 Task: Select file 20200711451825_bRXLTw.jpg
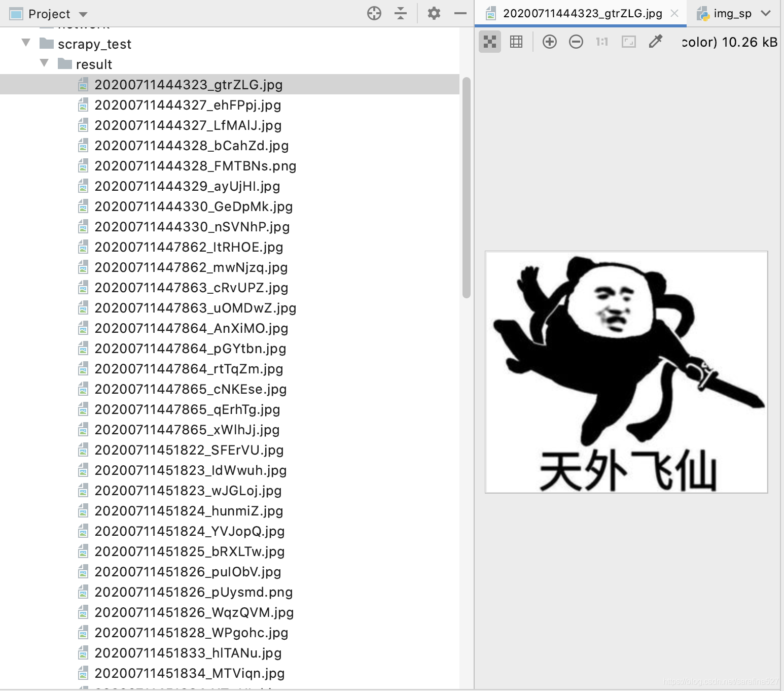190,551
